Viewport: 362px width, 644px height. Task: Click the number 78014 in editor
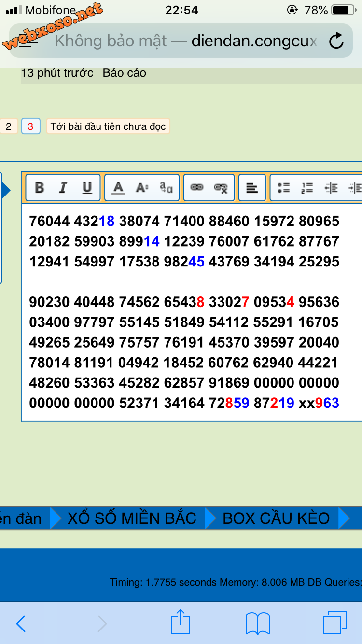coord(49,363)
